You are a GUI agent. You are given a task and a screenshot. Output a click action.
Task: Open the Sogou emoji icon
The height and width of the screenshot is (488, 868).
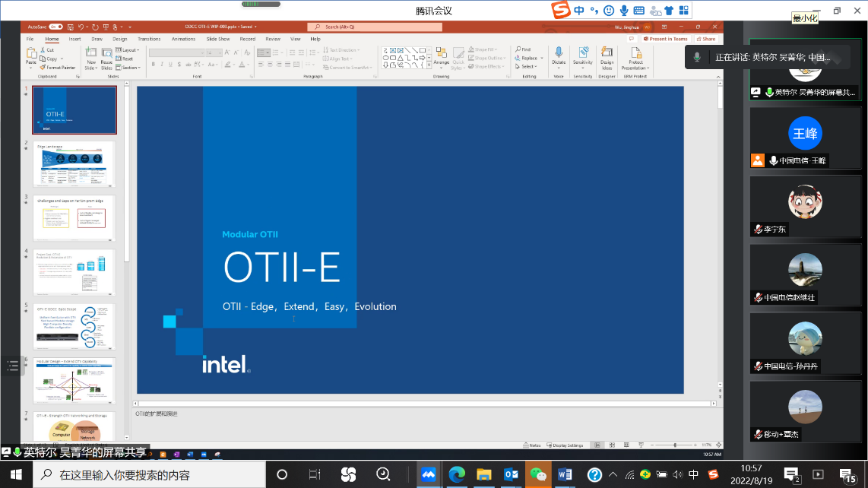click(x=608, y=11)
